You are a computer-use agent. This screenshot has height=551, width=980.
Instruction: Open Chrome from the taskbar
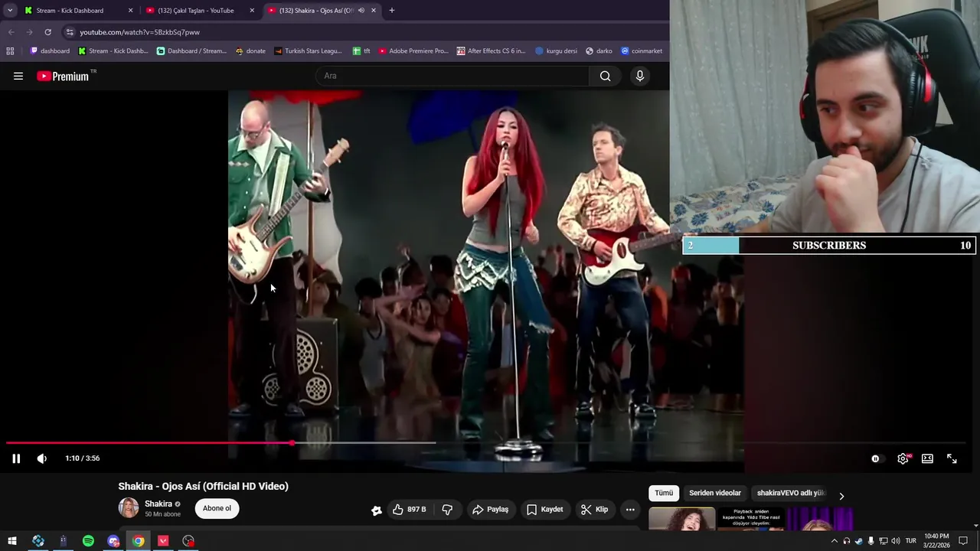tap(138, 541)
